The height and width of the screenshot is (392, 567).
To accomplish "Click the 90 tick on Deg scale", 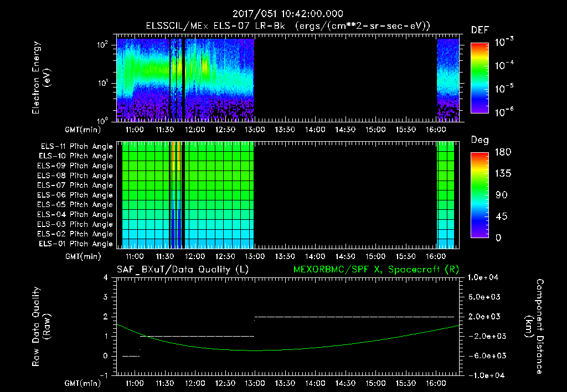I will [501, 195].
